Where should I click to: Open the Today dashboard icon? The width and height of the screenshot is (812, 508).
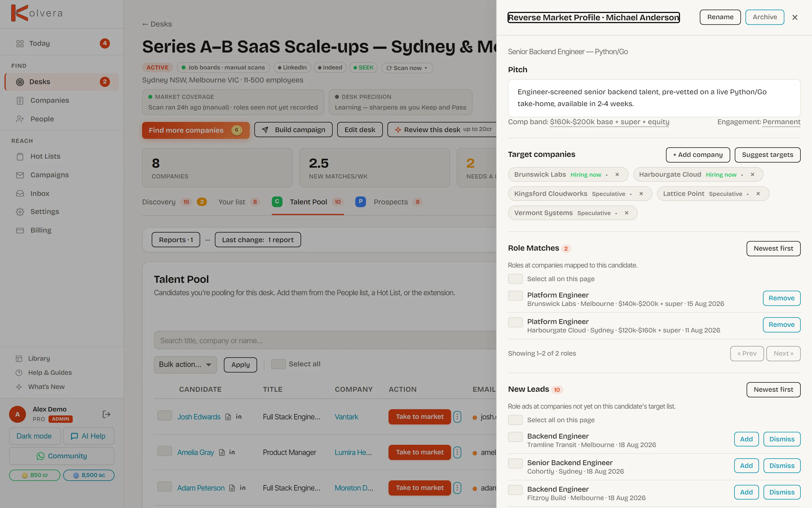[20, 44]
